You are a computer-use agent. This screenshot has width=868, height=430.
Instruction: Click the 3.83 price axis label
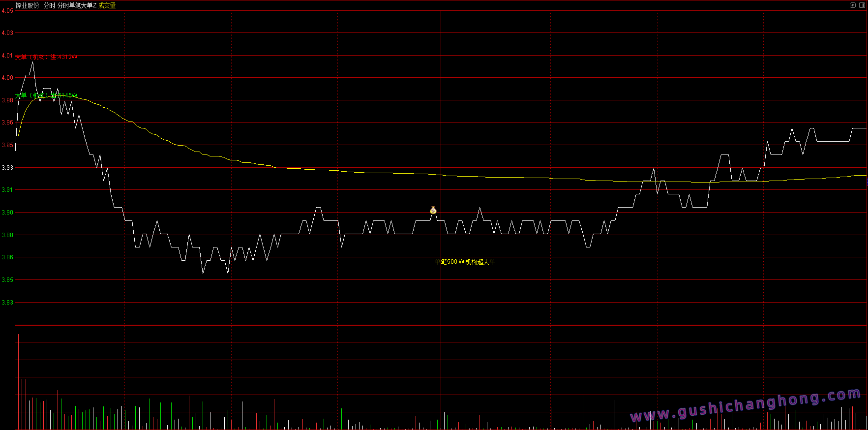point(7,303)
